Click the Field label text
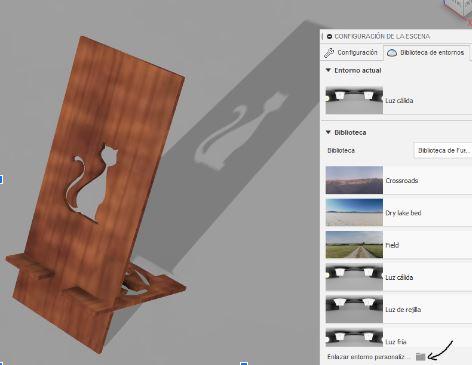 click(392, 245)
